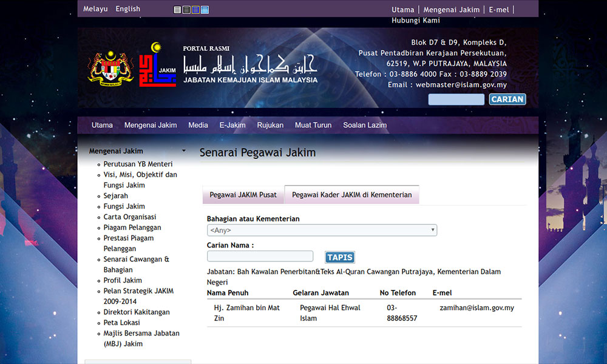Open Utama in main navigation menu

pos(102,126)
